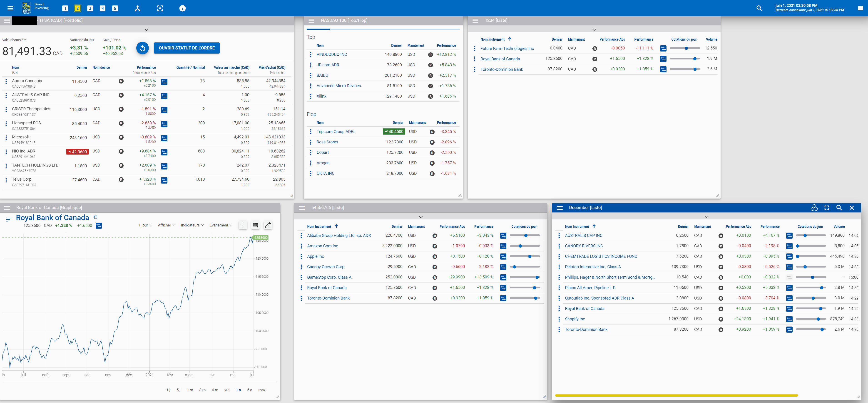The height and width of the screenshot is (403, 868).
Task: Click the trade icon under chart title
Action: tap(99, 226)
